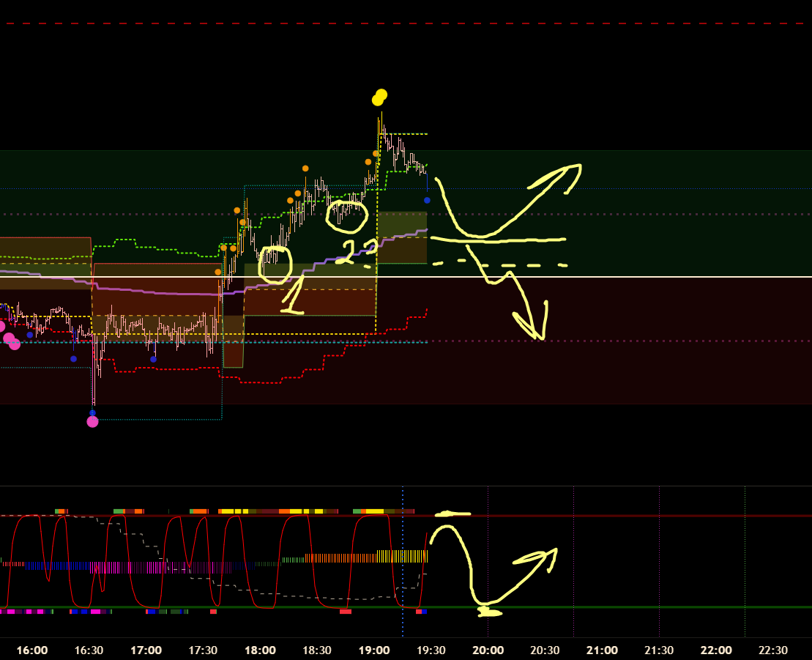Click the 17:00 label on the time axis
This screenshot has height=660, width=812.
[146, 650]
